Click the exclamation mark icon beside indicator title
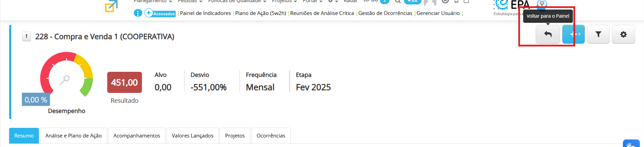 26,36
